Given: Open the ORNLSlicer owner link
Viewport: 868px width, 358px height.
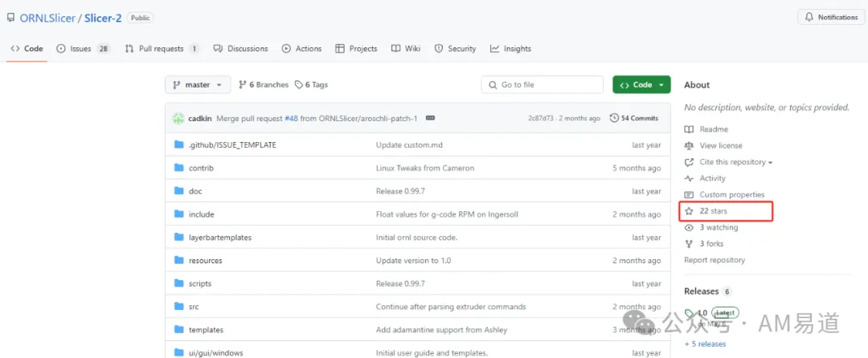Looking at the screenshot, I should (x=47, y=18).
